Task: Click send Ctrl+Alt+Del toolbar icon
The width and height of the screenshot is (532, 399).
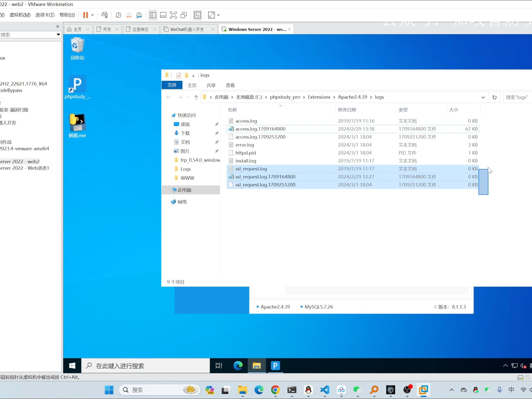Action: [x=105, y=15]
